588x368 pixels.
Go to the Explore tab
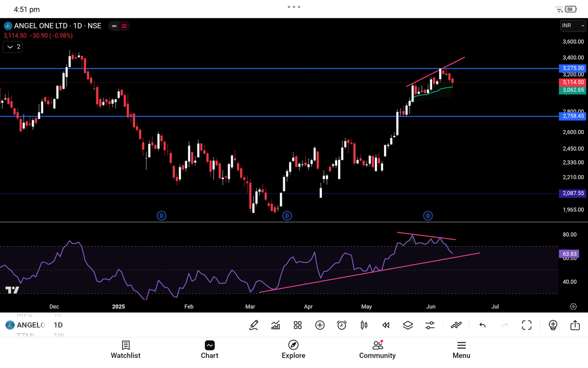(294, 350)
